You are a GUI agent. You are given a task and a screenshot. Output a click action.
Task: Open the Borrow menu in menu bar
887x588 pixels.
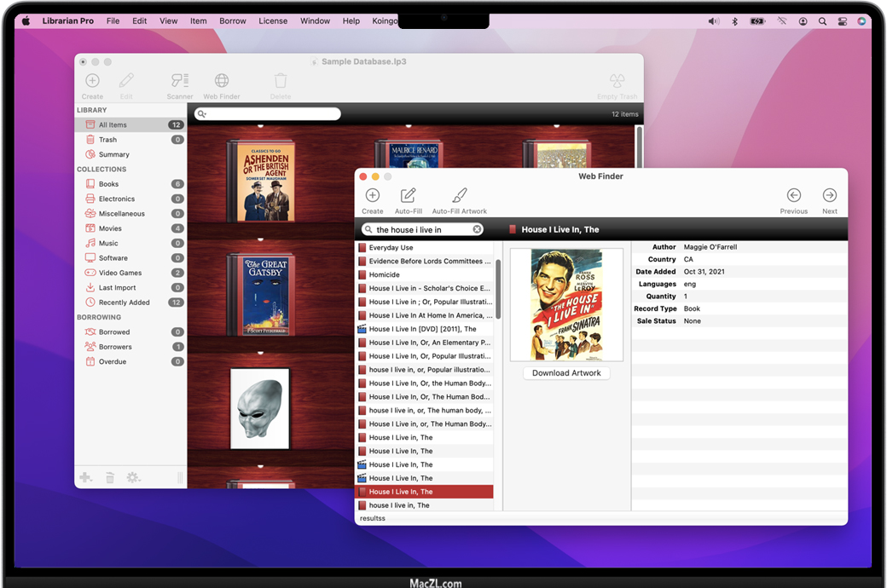(232, 21)
